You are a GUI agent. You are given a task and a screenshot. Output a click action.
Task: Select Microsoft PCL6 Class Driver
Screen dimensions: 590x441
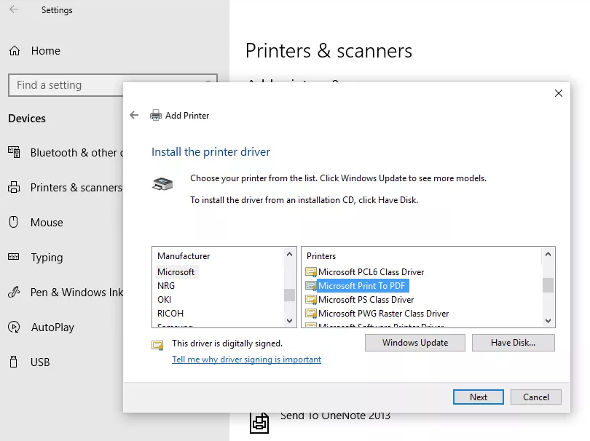(371, 272)
